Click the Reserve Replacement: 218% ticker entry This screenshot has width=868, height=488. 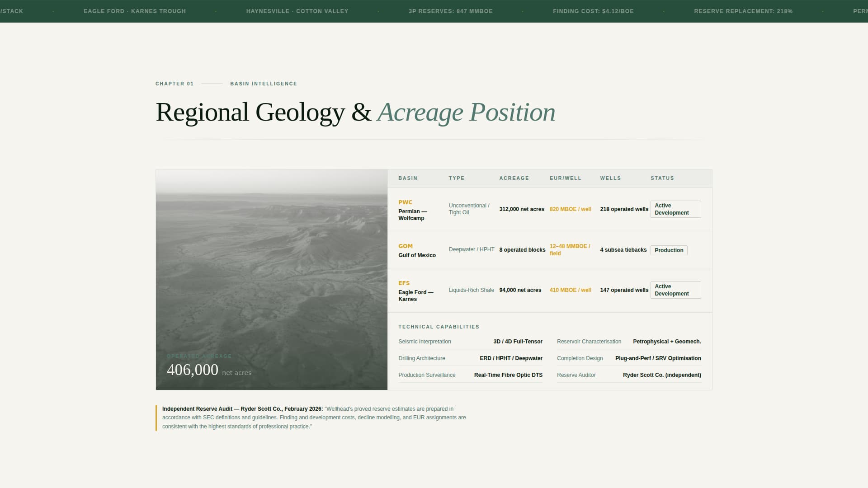(x=743, y=11)
